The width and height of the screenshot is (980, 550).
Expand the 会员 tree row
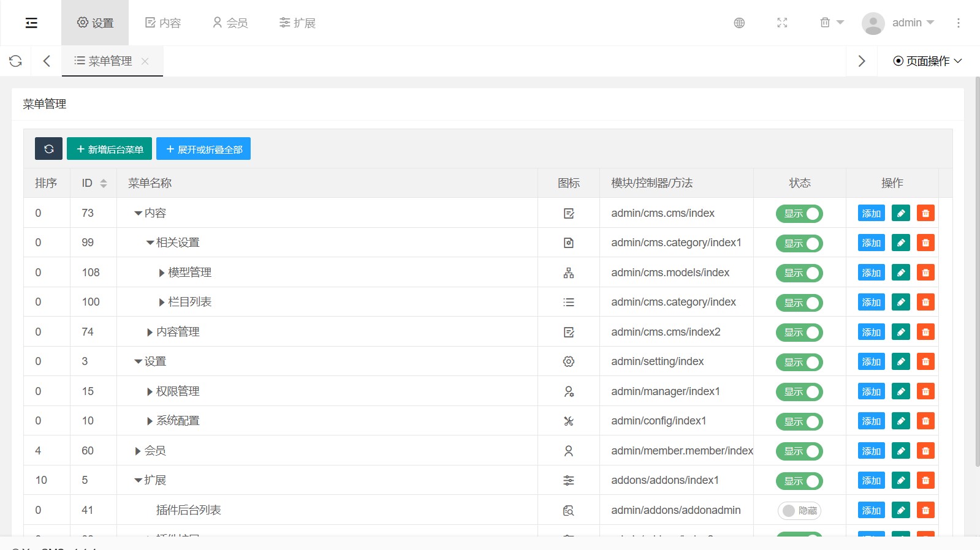pos(138,451)
